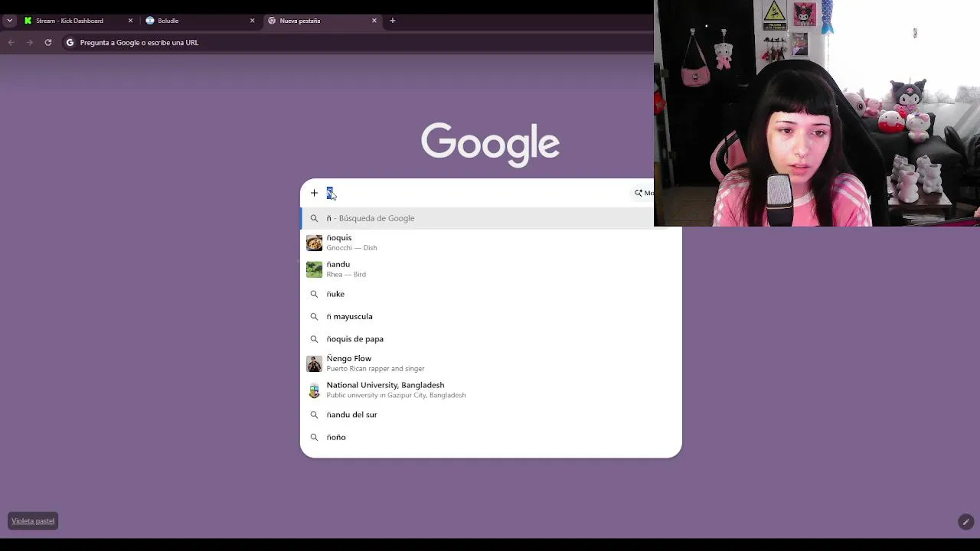Click the Google logo
This screenshot has width=980, height=551.
point(490,143)
